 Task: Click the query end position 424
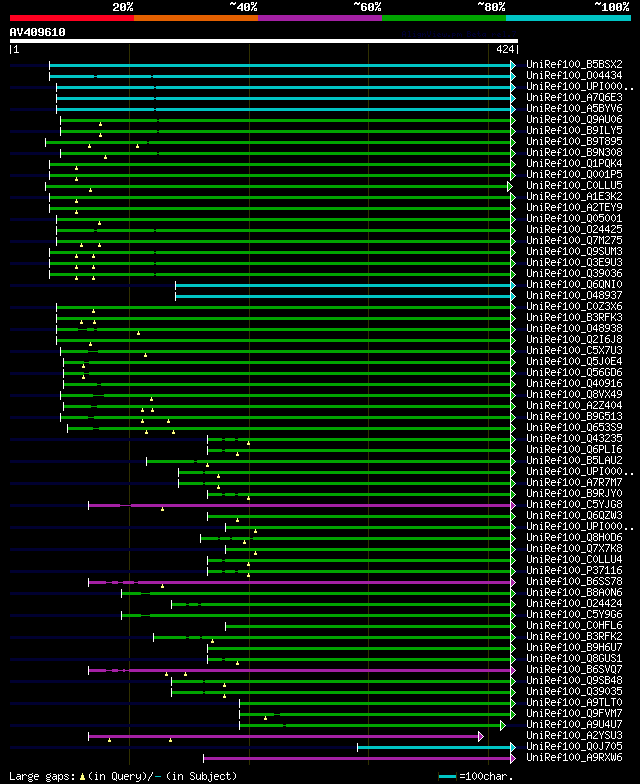pos(505,49)
